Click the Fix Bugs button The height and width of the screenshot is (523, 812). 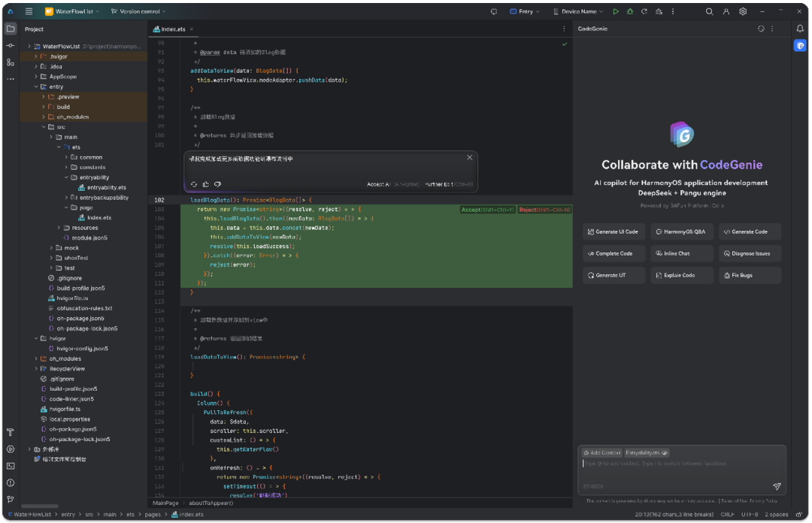pyautogui.click(x=750, y=276)
